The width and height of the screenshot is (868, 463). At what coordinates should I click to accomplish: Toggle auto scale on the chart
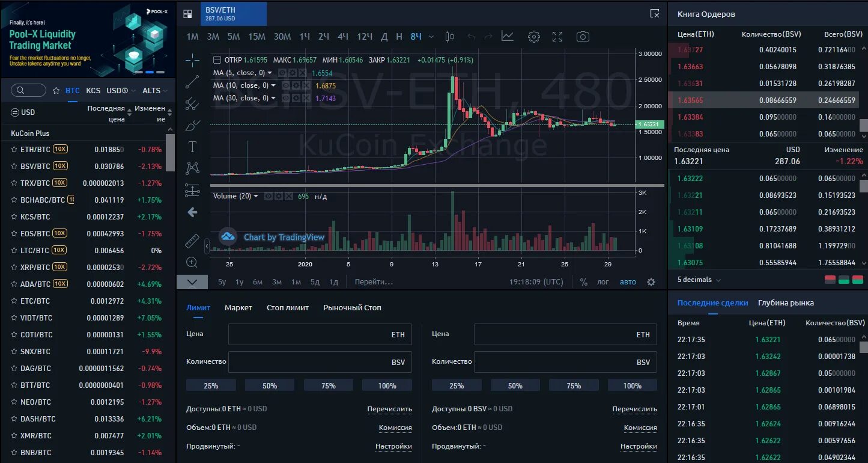pyautogui.click(x=628, y=282)
